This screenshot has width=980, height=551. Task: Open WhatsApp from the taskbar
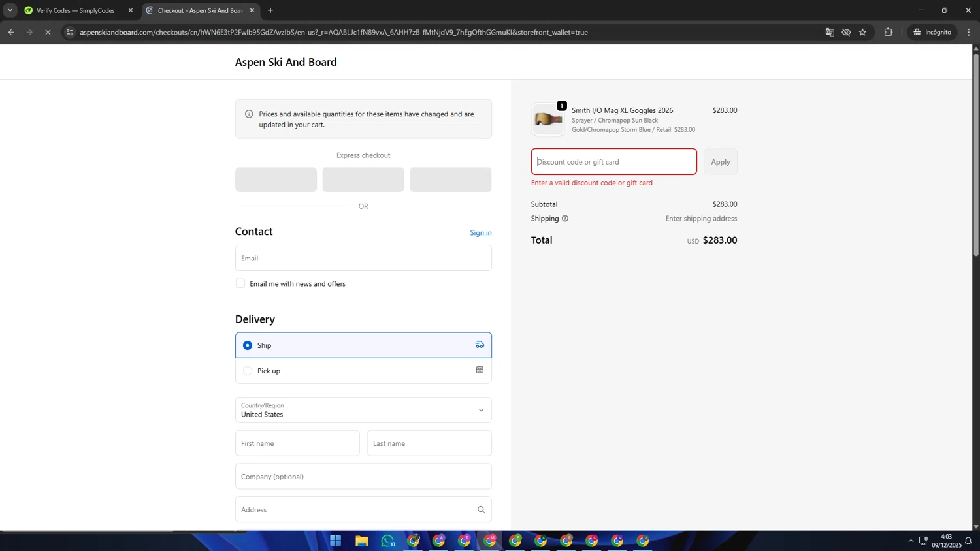(x=387, y=541)
